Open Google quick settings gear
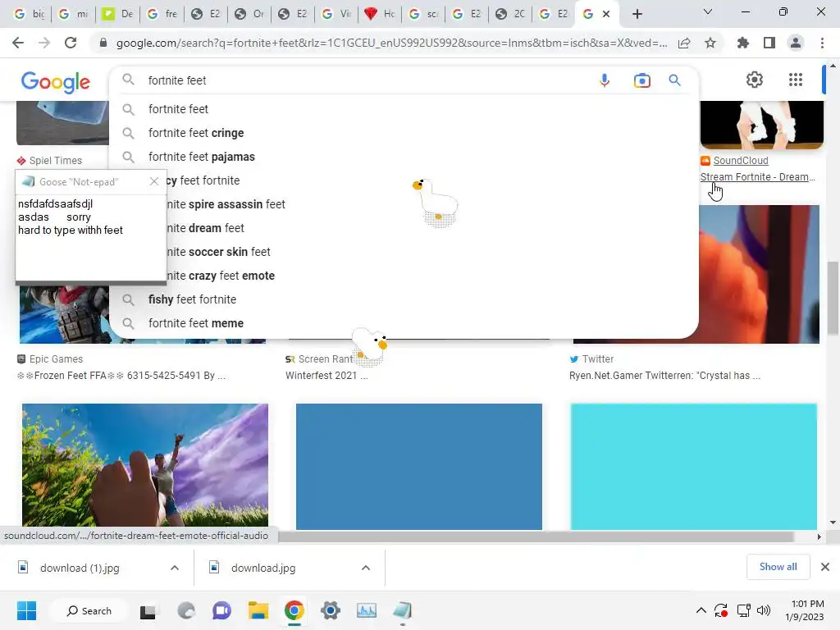This screenshot has width=840, height=630. click(x=755, y=80)
